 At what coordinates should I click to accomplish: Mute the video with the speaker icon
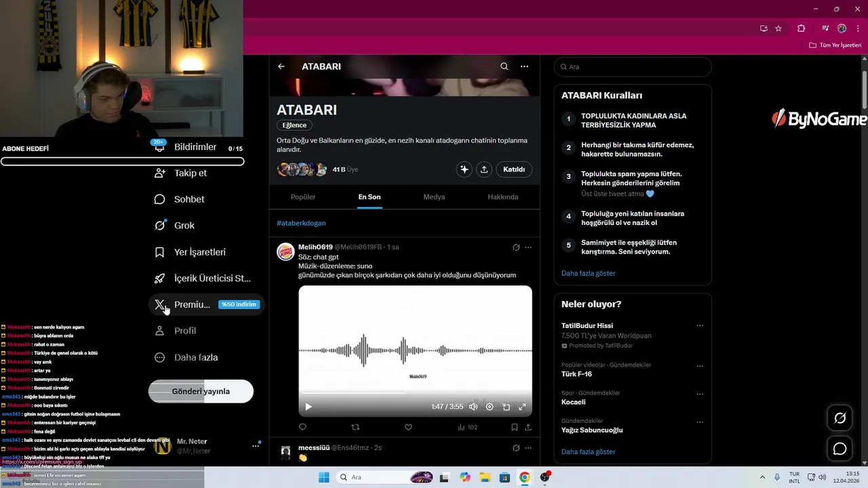click(x=473, y=407)
